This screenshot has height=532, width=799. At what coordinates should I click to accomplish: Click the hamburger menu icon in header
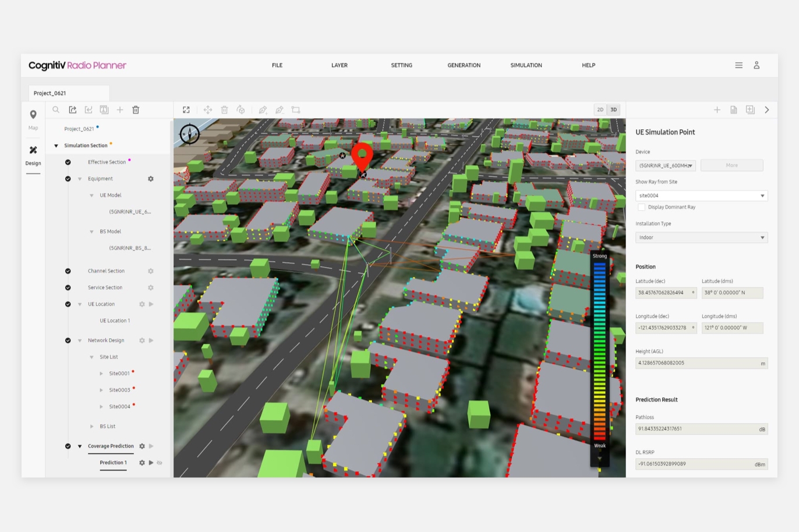pos(738,65)
